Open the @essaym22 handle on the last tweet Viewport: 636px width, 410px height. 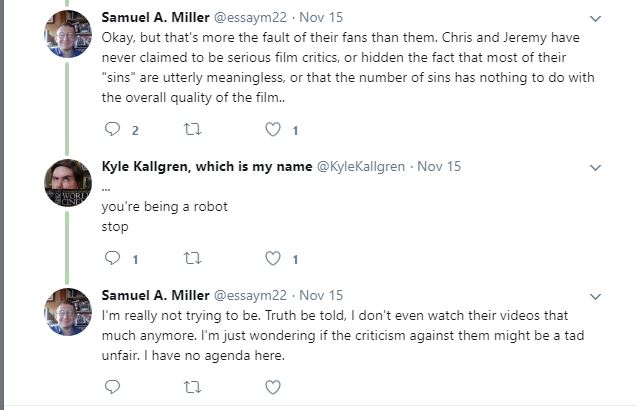coord(250,296)
